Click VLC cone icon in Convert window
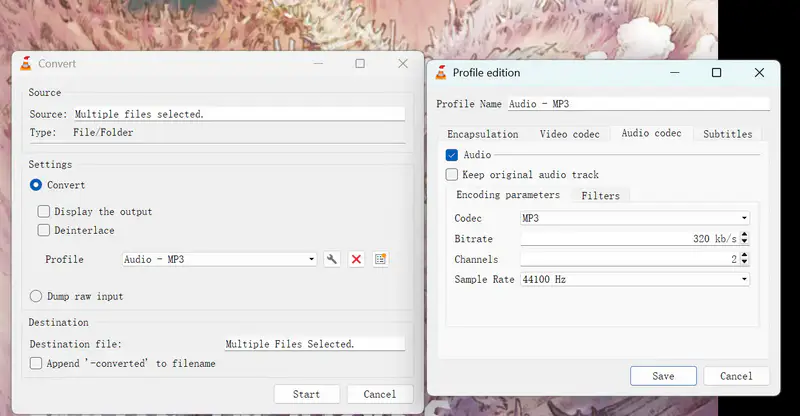 click(x=26, y=64)
